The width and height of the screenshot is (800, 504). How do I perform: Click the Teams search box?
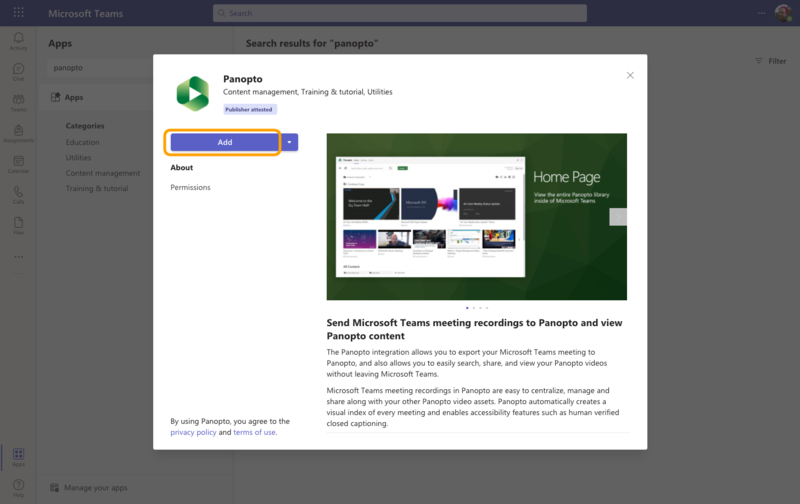pos(400,13)
